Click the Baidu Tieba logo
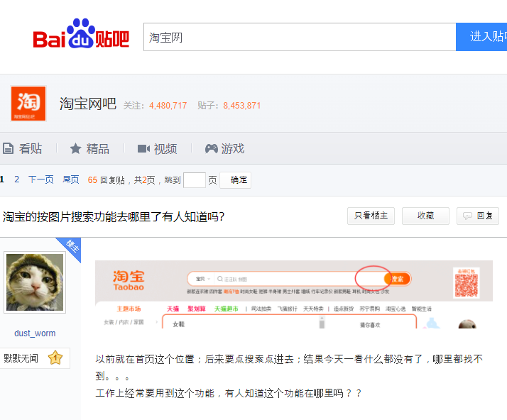507x420 pixels. (81, 33)
